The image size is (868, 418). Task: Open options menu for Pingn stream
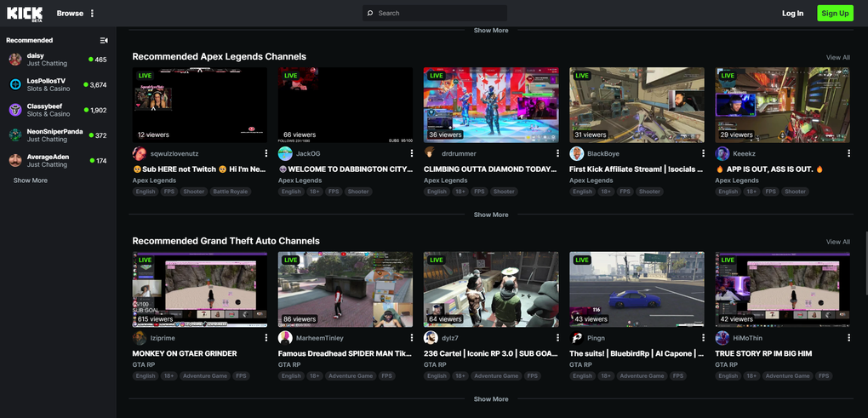pos(703,338)
